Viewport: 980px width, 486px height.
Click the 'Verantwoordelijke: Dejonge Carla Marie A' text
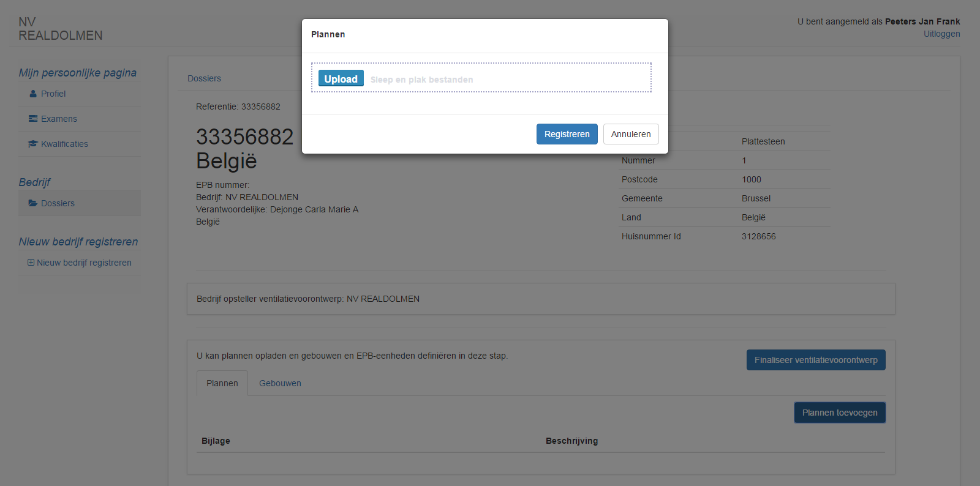coord(277,209)
